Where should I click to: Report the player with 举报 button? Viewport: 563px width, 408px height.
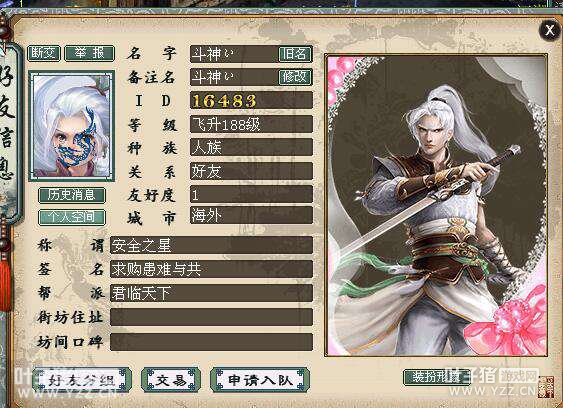click(x=89, y=54)
